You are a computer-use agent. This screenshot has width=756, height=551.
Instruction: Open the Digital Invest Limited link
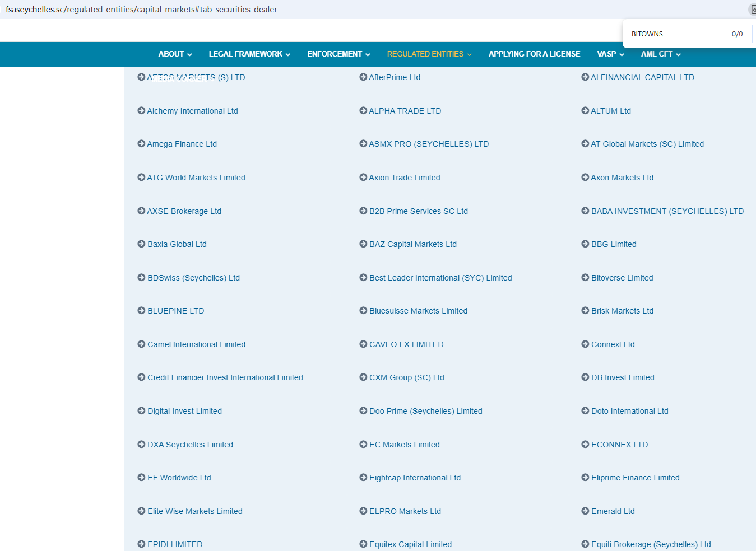click(x=185, y=411)
